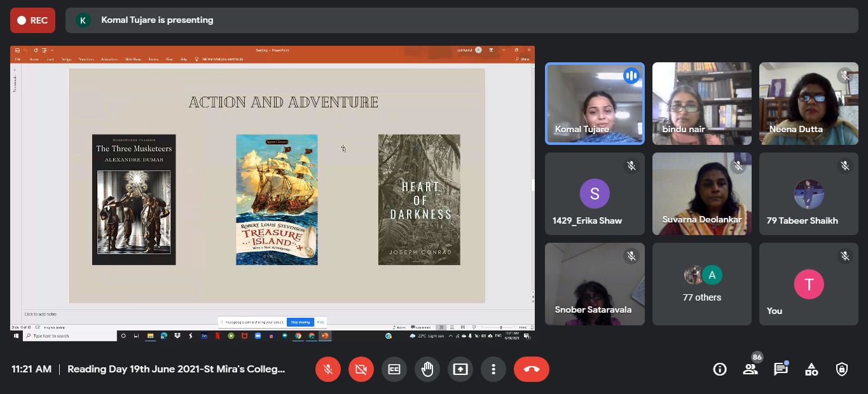Click the present now screen icon
Screen dimensions: 868x394
tap(460, 369)
